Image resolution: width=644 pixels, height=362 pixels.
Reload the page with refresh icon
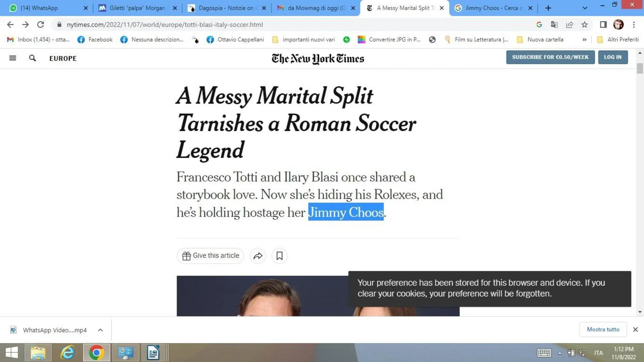click(40, 24)
